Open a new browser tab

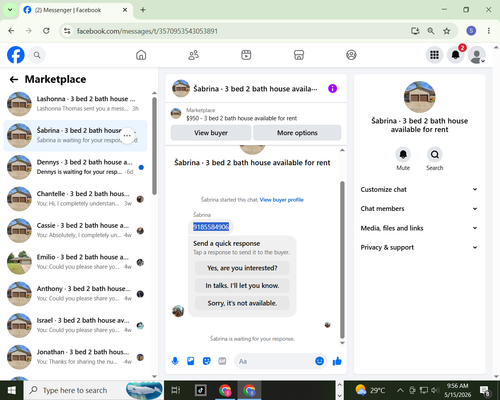[143, 10]
